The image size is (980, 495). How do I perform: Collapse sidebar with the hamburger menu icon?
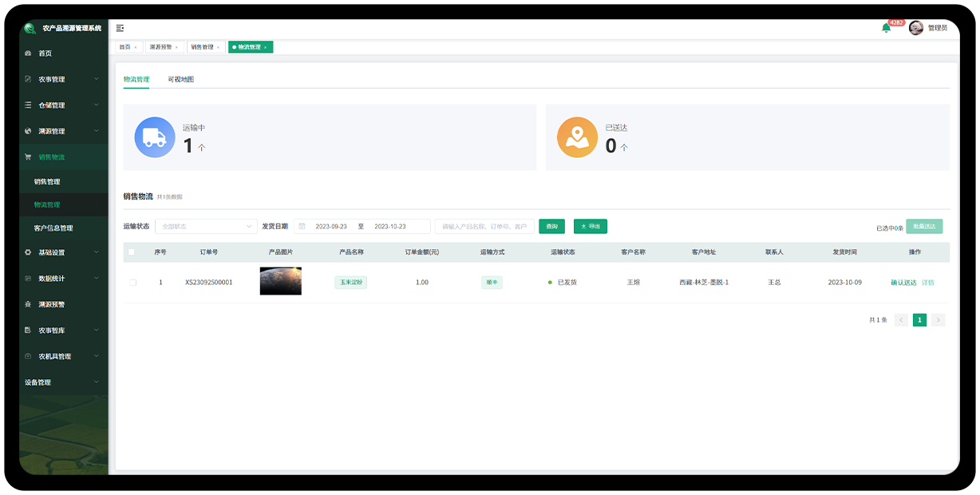[120, 28]
